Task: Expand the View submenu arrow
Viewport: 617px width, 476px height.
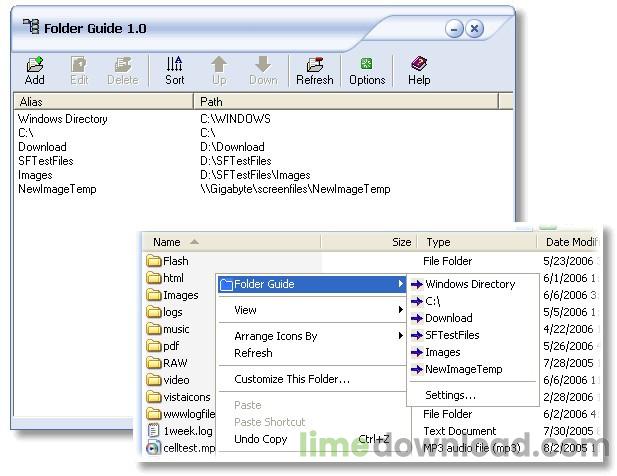Action: point(401,310)
